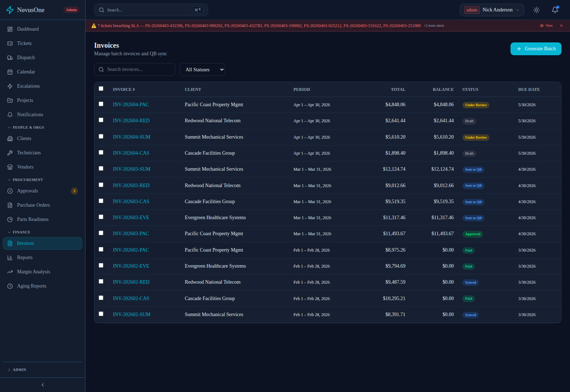This screenshot has height=392, width=570.
Task: Dismiss the SLA breach alert banner
Action: 561,26
